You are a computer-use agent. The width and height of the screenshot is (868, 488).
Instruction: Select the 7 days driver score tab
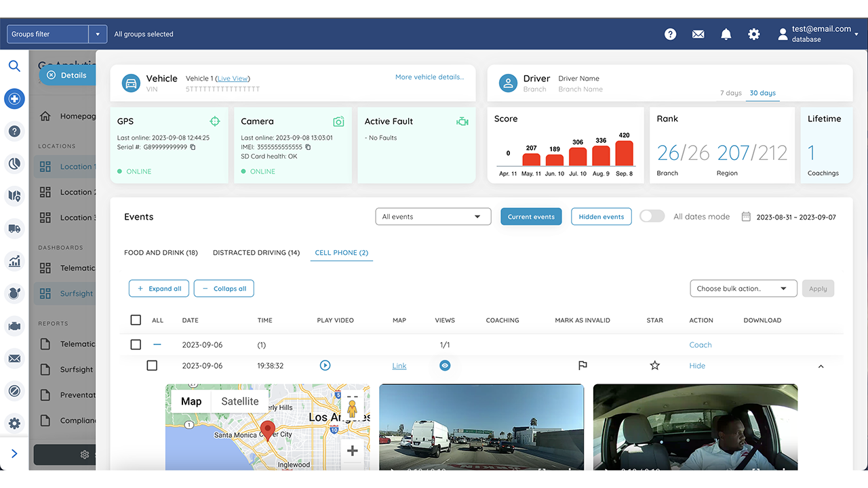point(731,93)
